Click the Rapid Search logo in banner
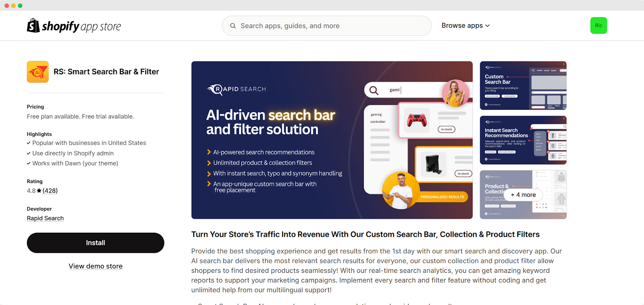Image resolution: width=644 pixels, height=305 pixels. point(237,89)
